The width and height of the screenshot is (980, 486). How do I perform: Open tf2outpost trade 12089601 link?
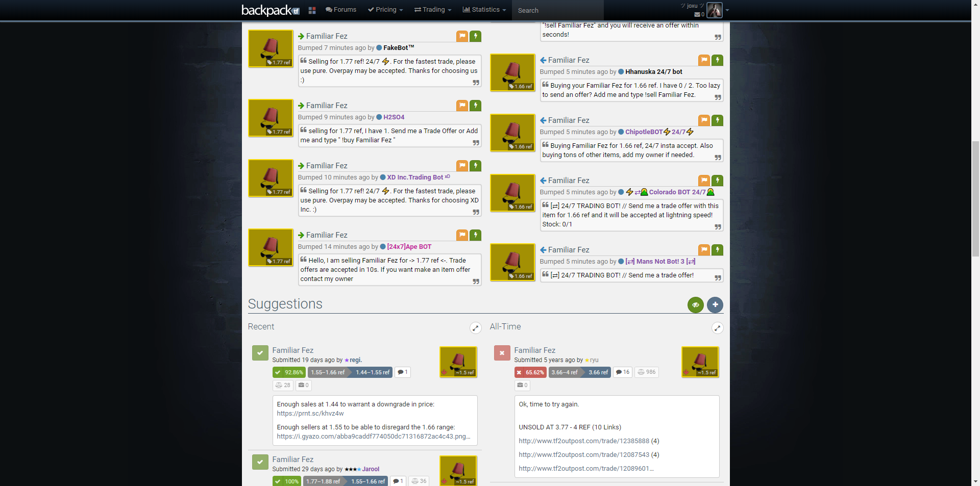(x=586, y=469)
